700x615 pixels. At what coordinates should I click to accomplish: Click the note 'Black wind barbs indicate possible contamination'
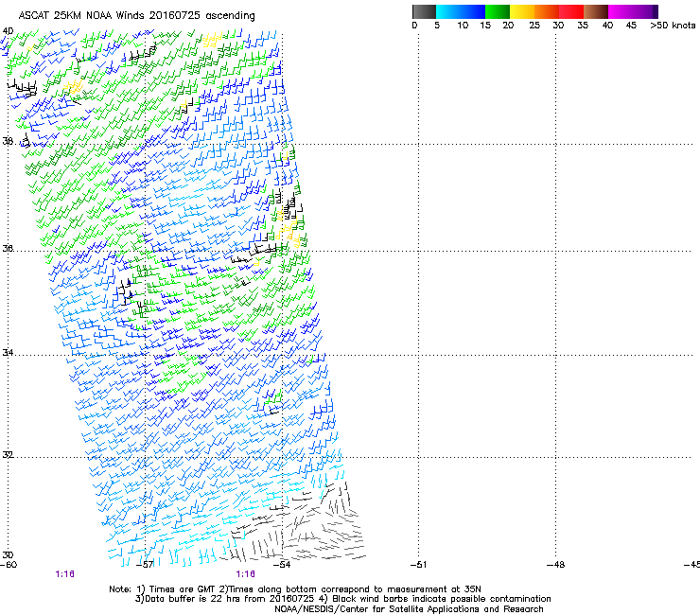click(x=441, y=599)
